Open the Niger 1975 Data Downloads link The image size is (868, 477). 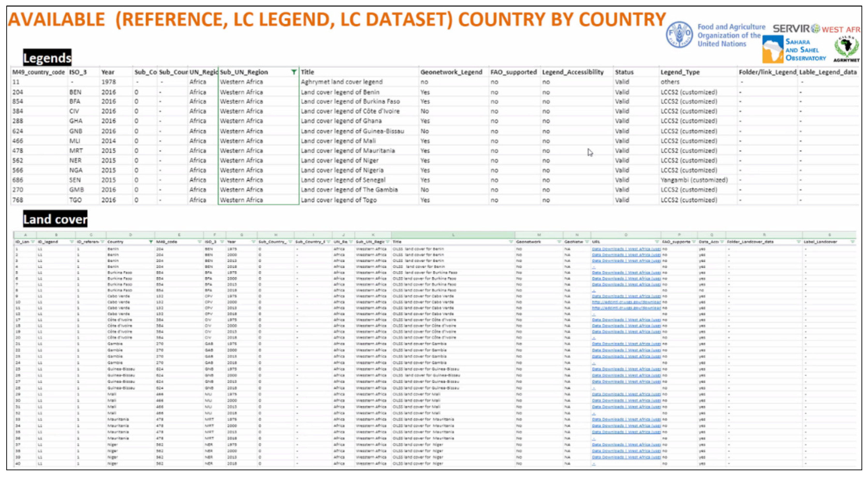tap(626, 445)
